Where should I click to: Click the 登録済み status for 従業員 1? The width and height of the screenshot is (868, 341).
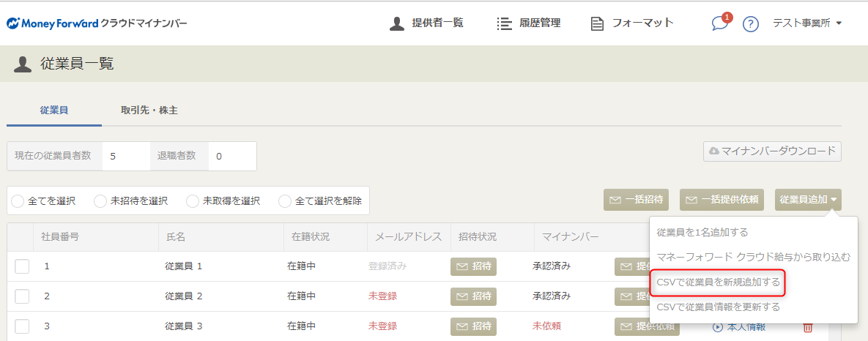387,266
